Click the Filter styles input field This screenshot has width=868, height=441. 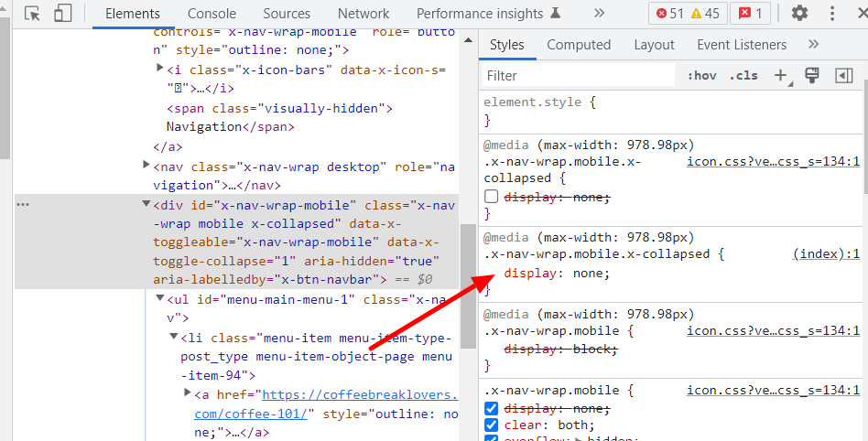coord(577,75)
